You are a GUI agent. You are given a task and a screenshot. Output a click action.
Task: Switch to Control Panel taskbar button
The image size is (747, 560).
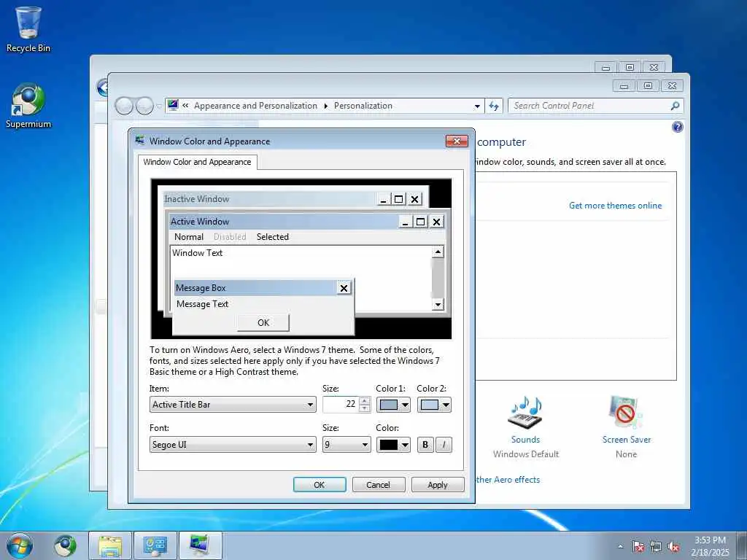(x=155, y=545)
